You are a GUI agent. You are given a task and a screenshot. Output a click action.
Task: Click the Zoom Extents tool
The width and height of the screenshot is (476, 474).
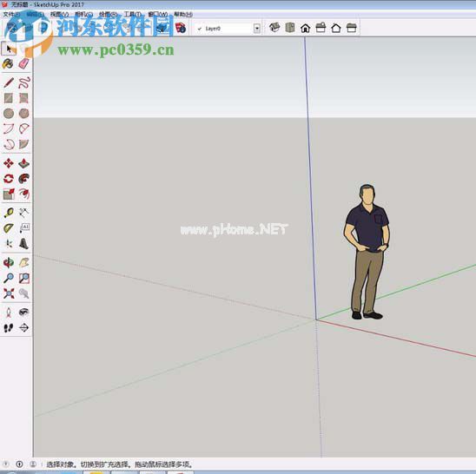[9, 293]
